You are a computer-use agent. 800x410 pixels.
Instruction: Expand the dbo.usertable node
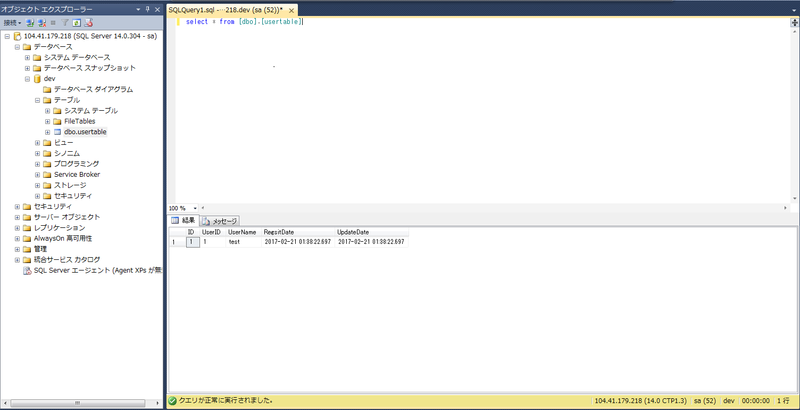(48, 132)
